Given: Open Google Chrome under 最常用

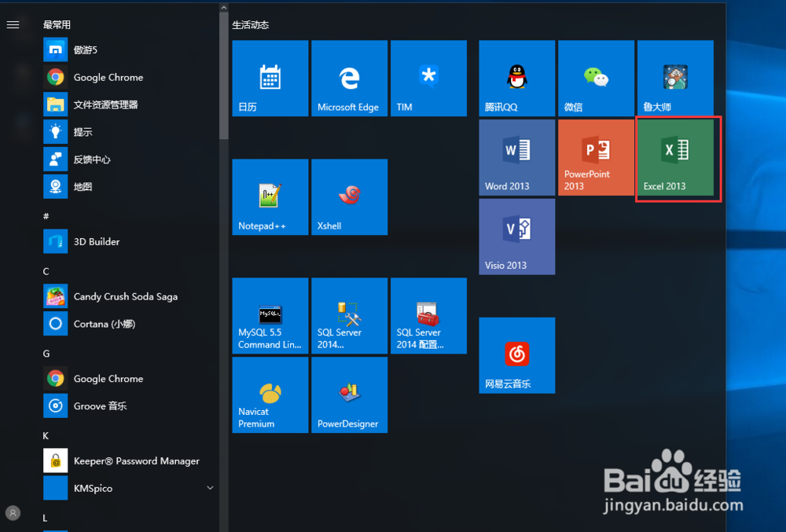Looking at the screenshot, I should coord(130,77).
